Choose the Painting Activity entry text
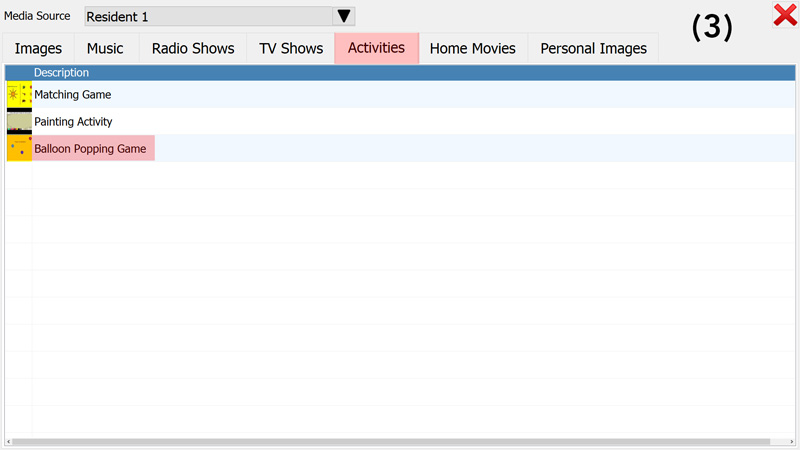The height and width of the screenshot is (450, 800). (x=73, y=122)
